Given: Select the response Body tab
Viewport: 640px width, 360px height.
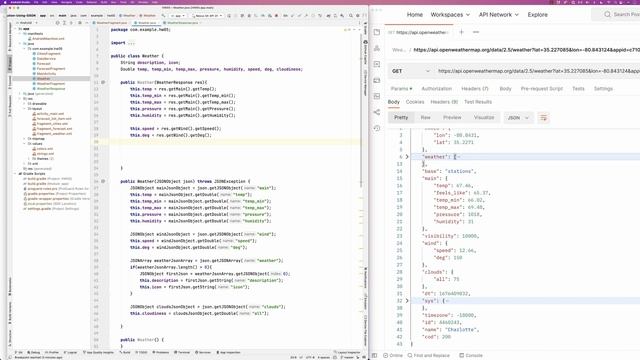Looking at the screenshot, I should pyautogui.click(x=393, y=102).
